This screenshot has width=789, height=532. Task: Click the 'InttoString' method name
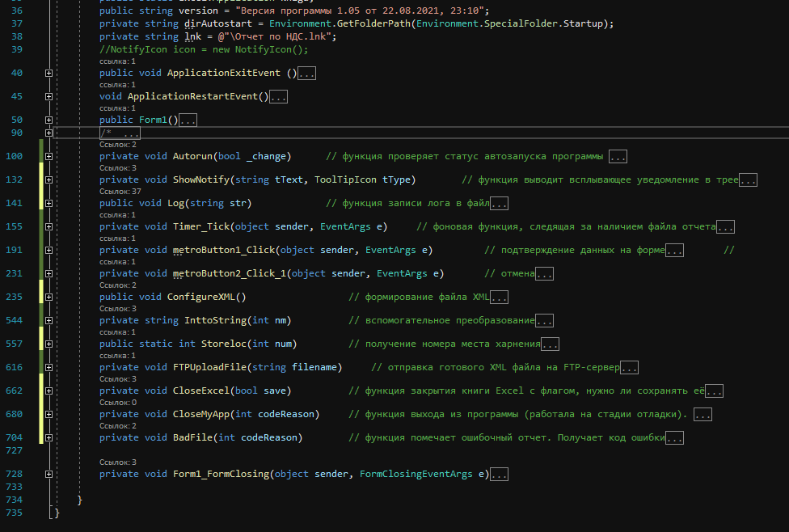coord(215,321)
